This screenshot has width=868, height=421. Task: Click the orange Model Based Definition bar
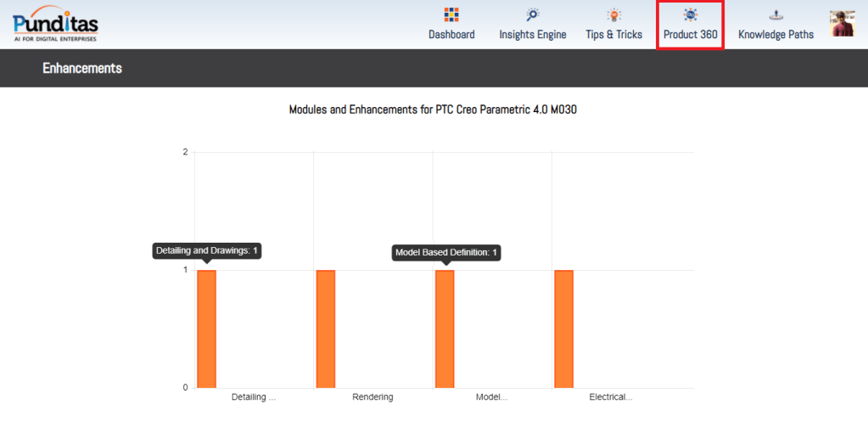pos(445,328)
